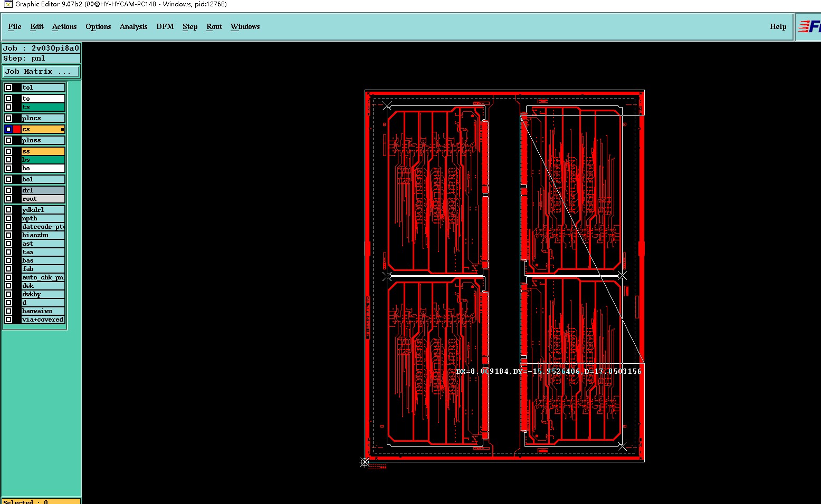Open the Analysis menu

pyautogui.click(x=133, y=26)
